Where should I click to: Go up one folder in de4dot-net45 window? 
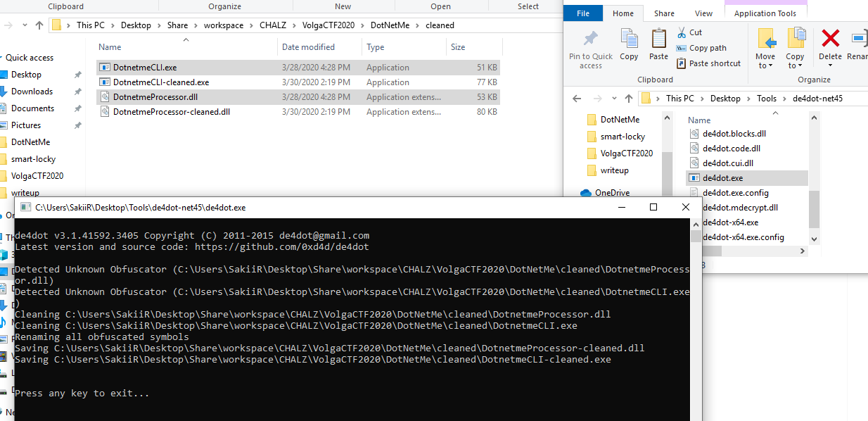(x=630, y=99)
